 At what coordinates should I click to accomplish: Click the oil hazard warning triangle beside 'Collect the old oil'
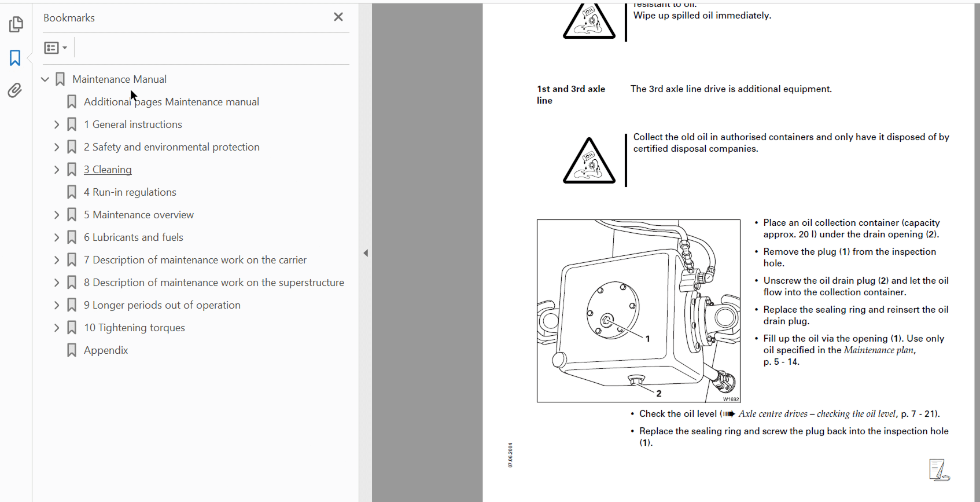tap(589, 161)
